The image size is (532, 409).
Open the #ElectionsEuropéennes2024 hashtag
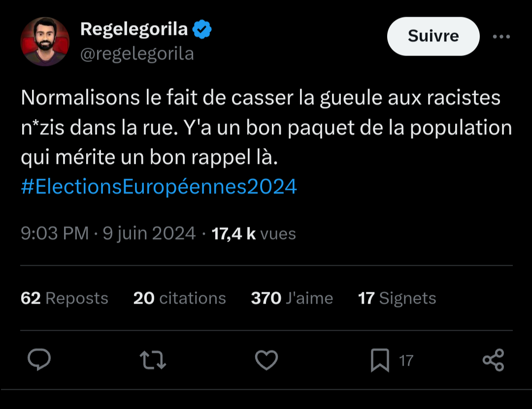coord(159,187)
